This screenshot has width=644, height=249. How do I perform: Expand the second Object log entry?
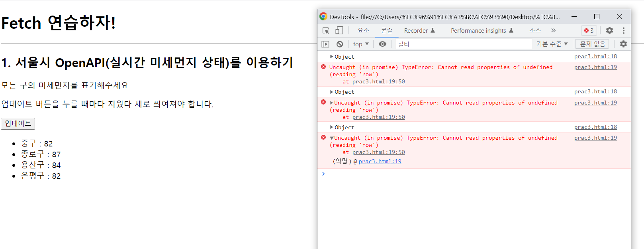tap(331, 92)
